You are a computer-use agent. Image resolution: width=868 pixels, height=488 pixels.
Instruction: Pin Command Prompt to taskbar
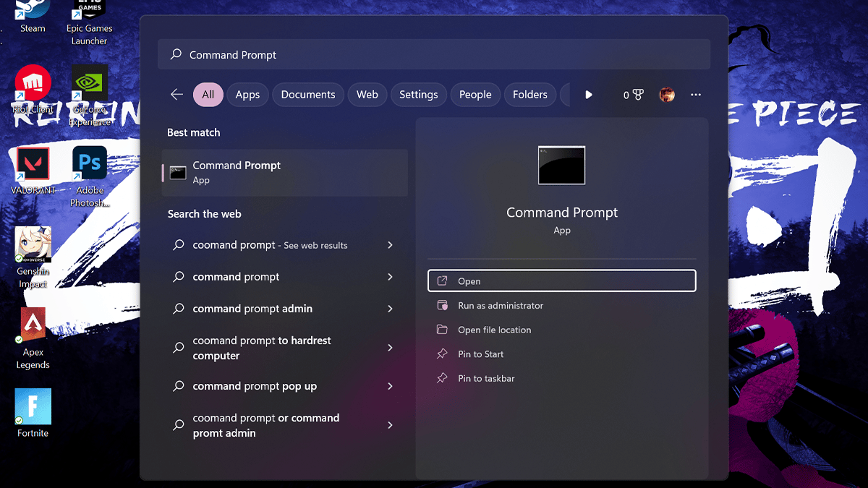pos(486,379)
